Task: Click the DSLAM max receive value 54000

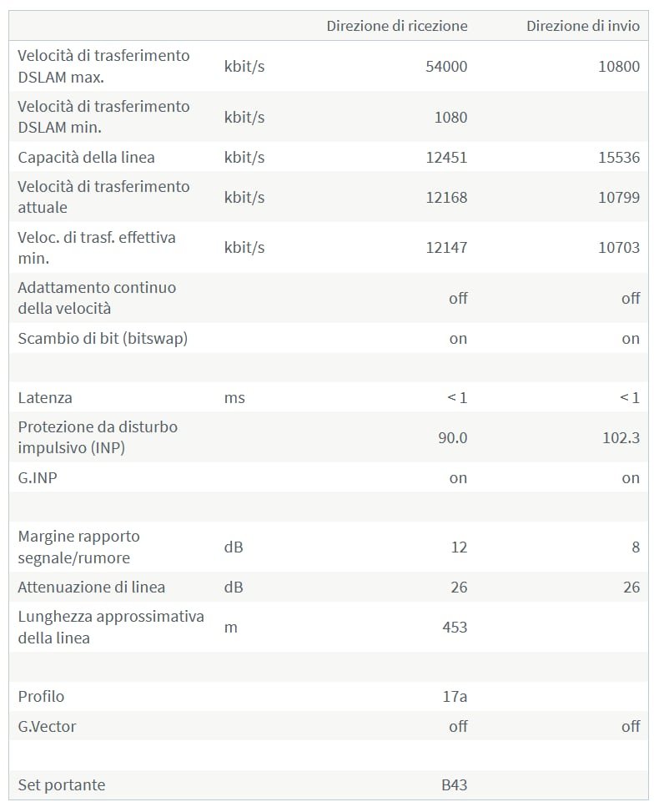Action: [x=446, y=66]
